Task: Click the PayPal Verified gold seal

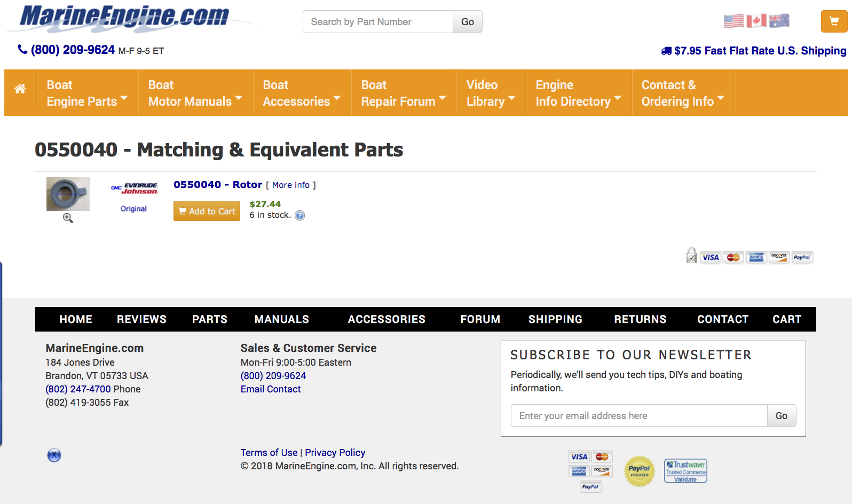Action: coord(640,471)
